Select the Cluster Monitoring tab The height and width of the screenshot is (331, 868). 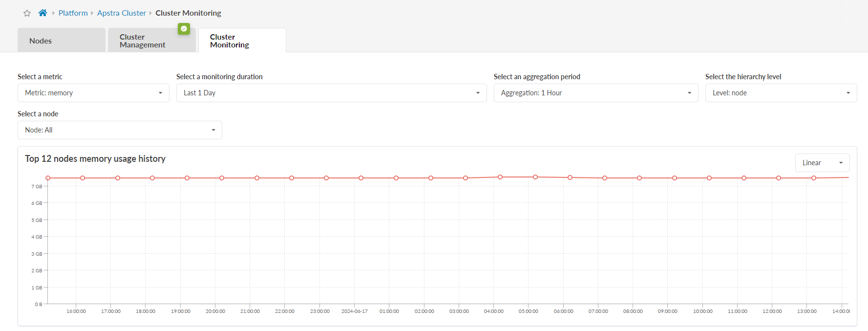pos(242,41)
